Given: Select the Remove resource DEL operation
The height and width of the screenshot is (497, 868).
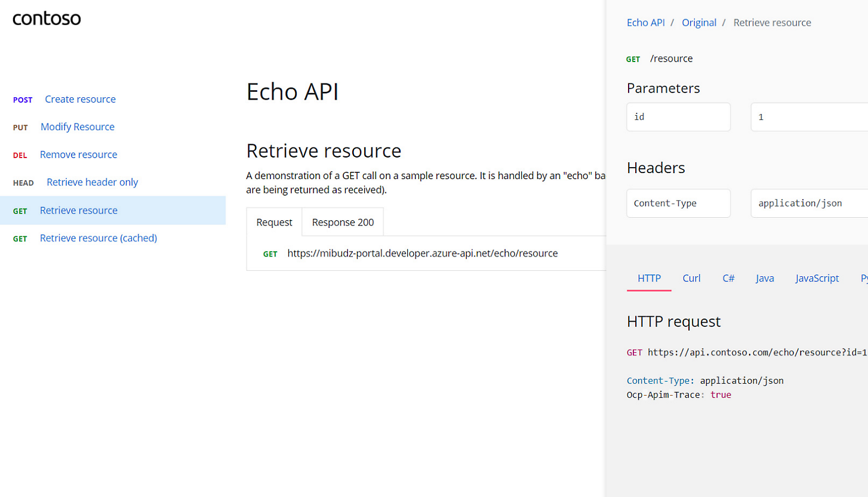Looking at the screenshot, I should click(78, 155).
